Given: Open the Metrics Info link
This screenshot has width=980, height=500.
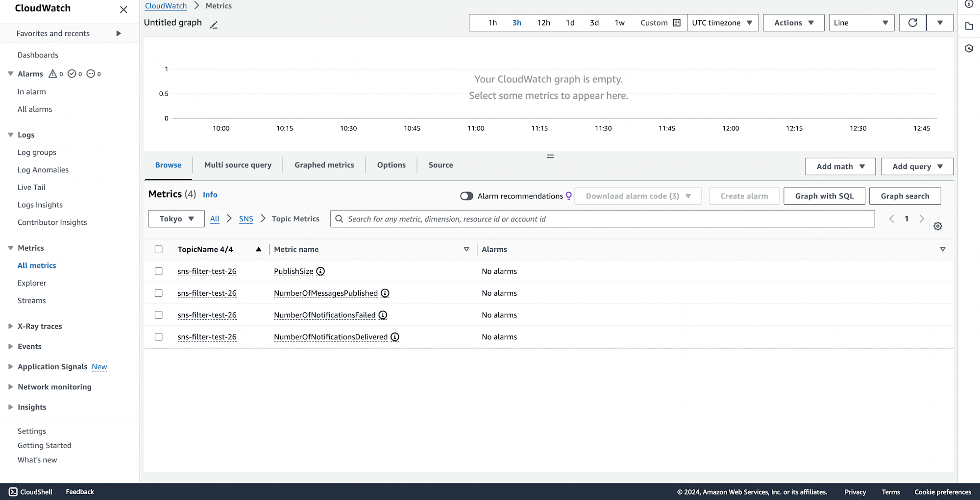Looking at the screenshot, I should [210, 194].
